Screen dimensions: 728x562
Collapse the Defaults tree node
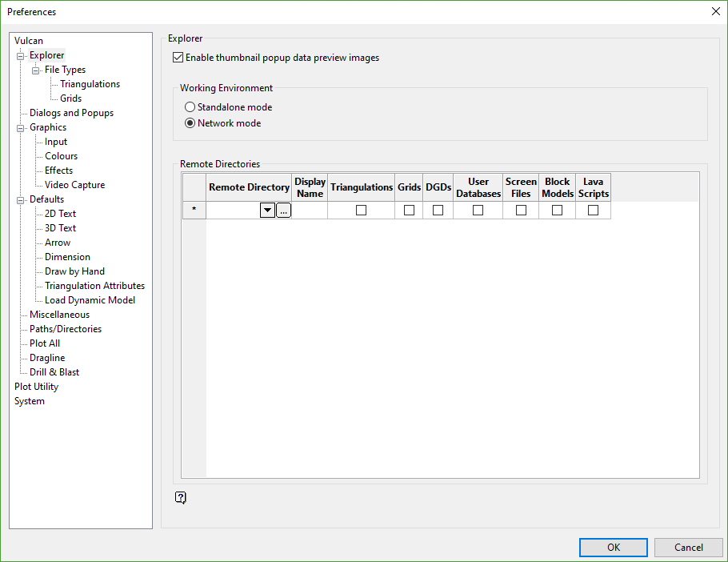(x=21, y=200)
